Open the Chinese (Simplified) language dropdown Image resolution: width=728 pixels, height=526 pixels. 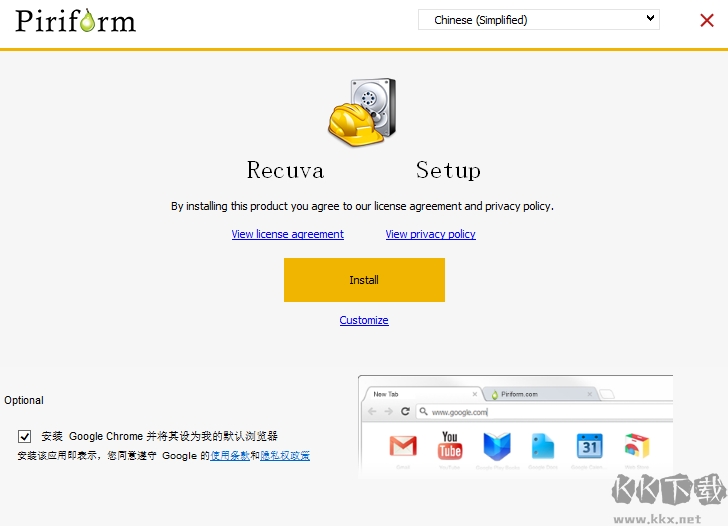539,20
